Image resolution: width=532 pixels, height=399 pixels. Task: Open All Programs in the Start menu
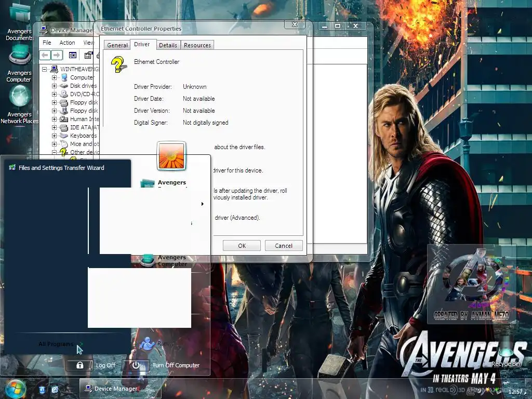(60, 344)
